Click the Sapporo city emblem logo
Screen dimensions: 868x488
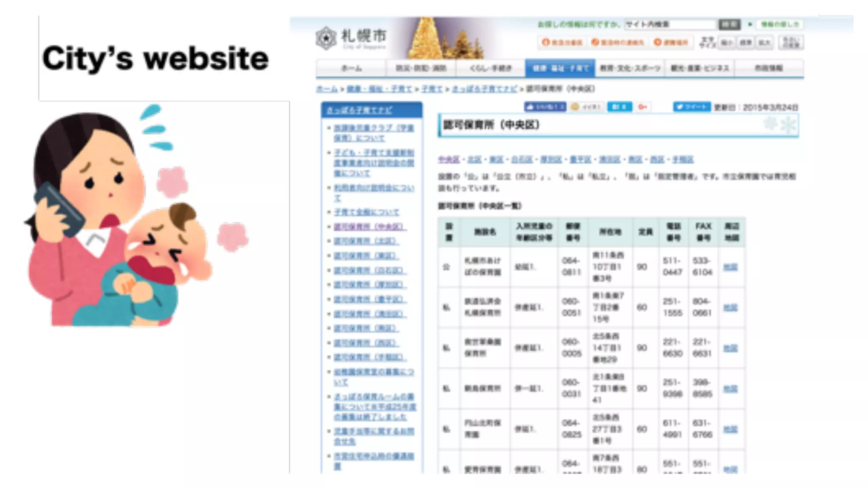[x=326, y=38]
